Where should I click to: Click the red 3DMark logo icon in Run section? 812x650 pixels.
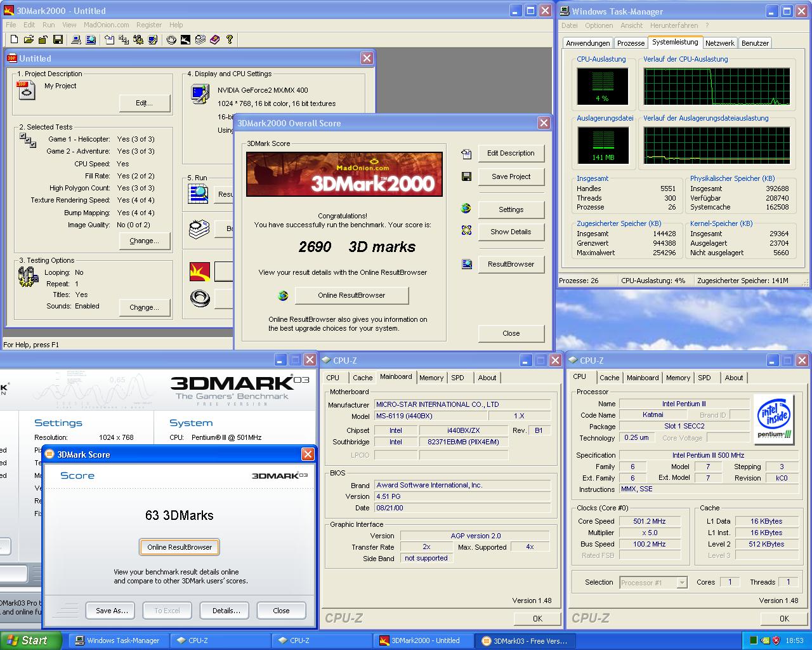[199, 272]
